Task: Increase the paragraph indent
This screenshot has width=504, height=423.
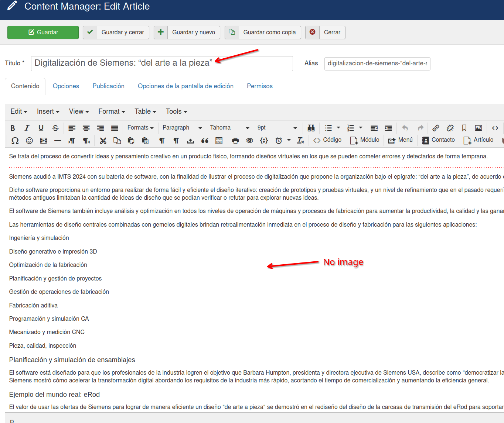Action: click(388, 128)
